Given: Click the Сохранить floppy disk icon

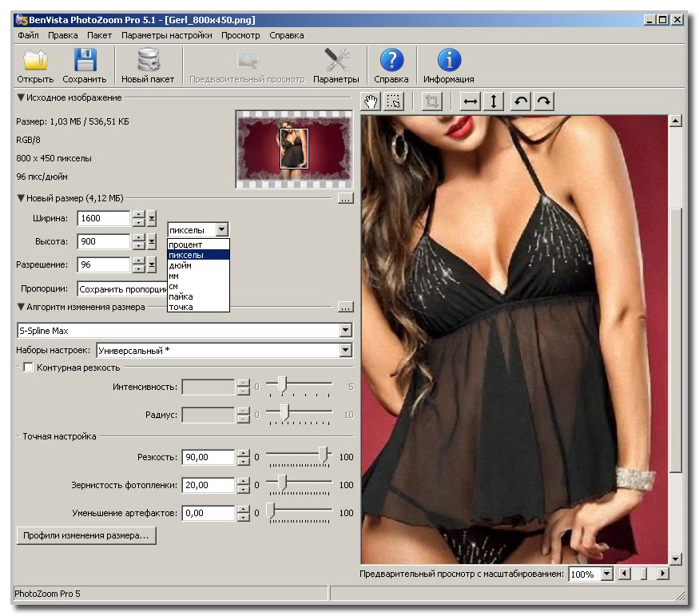Looking at the screenshot, I should point(85,60).
